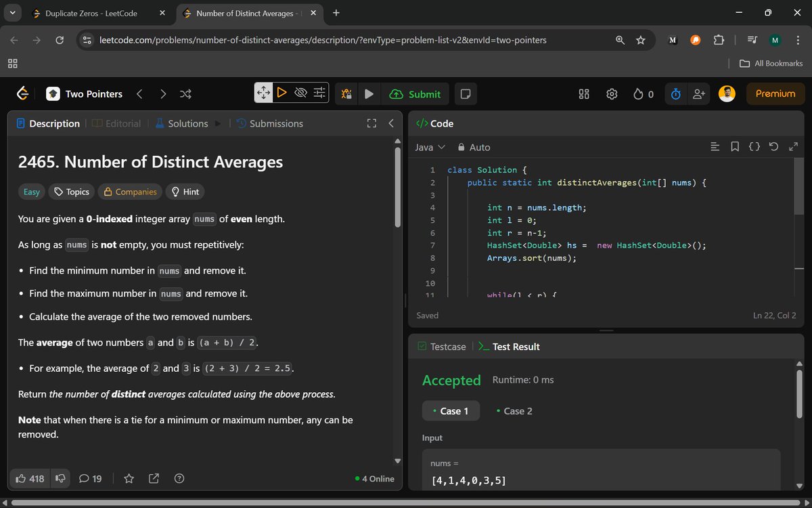Click the orange play-outline toolbar icon
This screenshot has height=508, width=812.
point(282,92)
